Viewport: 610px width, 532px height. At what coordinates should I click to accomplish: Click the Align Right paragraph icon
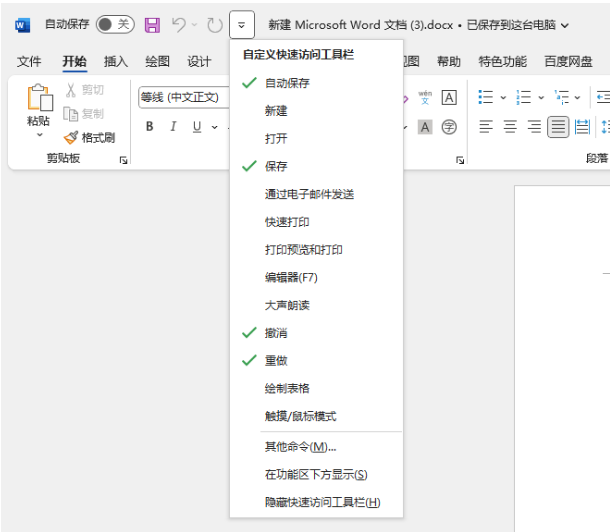click(534, 127)
